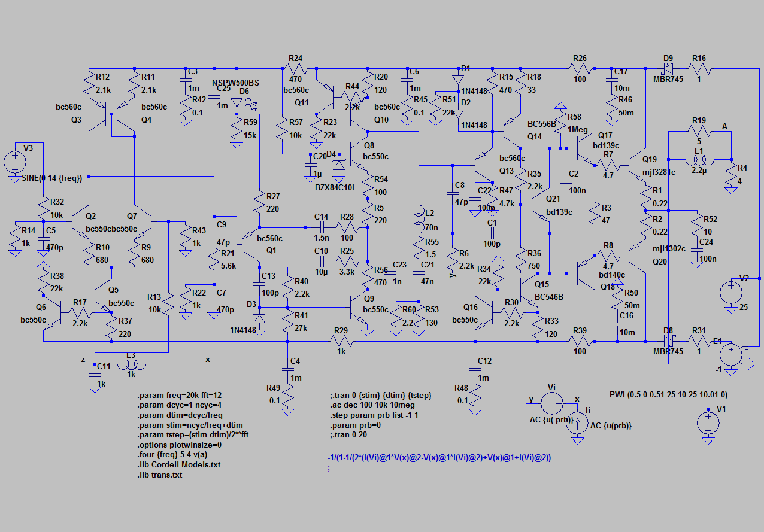
Task: Select the Ii current source symbol
Action: [578, 423]
